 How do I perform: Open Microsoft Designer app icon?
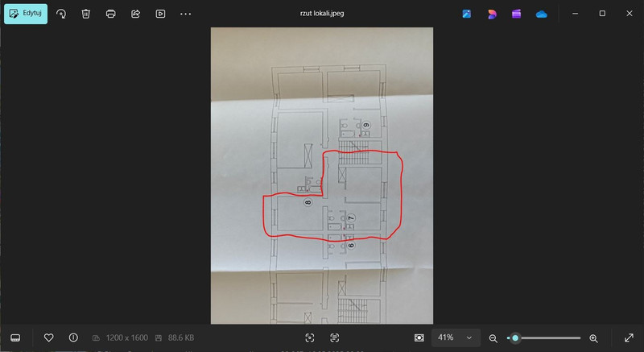492,14
